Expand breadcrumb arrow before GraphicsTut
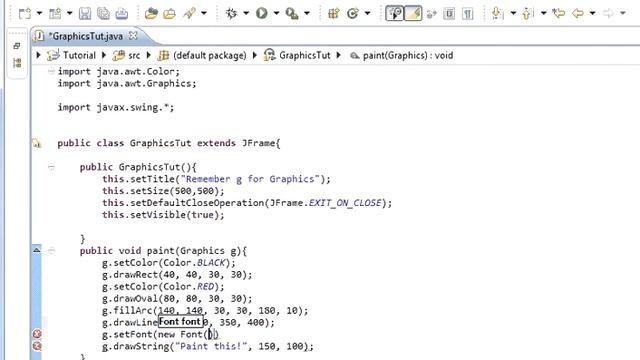This screenshot has height=360, width=640. click(255, 55)
